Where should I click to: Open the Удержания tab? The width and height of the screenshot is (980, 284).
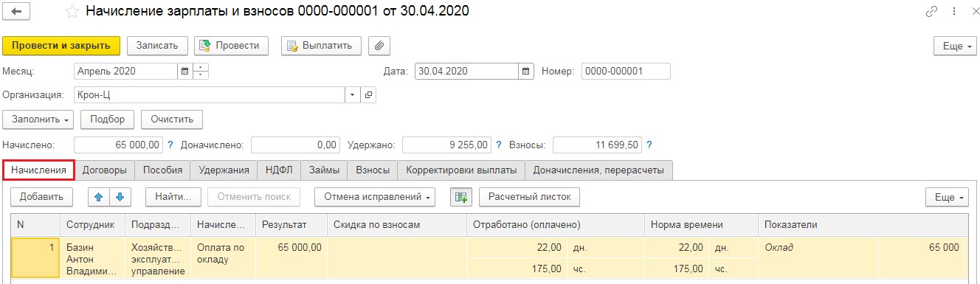pos(224,170)
